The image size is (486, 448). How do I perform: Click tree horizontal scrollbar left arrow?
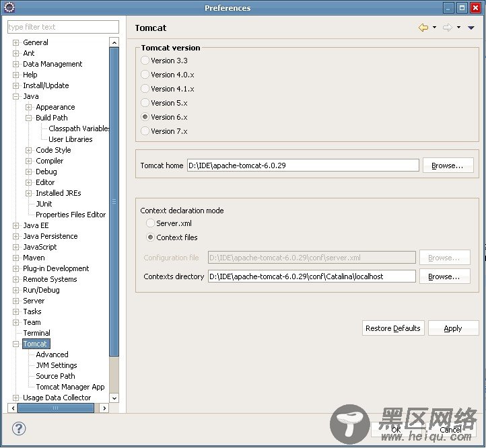point(13,408)
